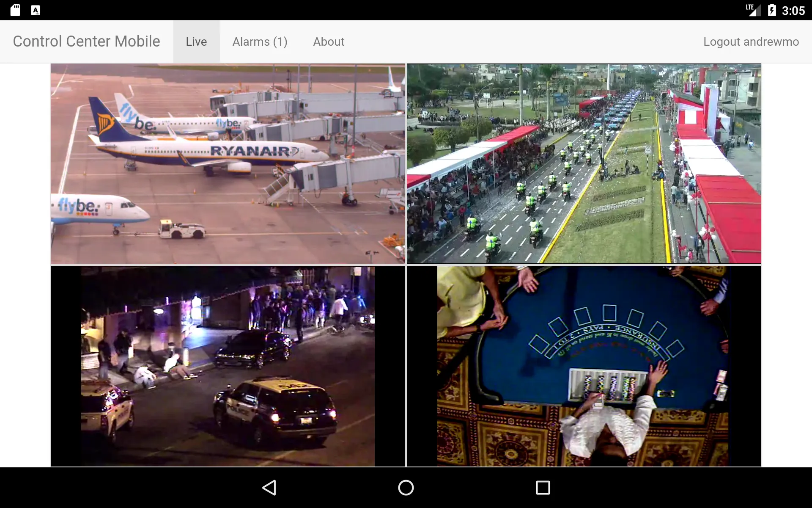812x508 pixels.
Task: Click the Control Center Mobile title
Action: [86, 41]
